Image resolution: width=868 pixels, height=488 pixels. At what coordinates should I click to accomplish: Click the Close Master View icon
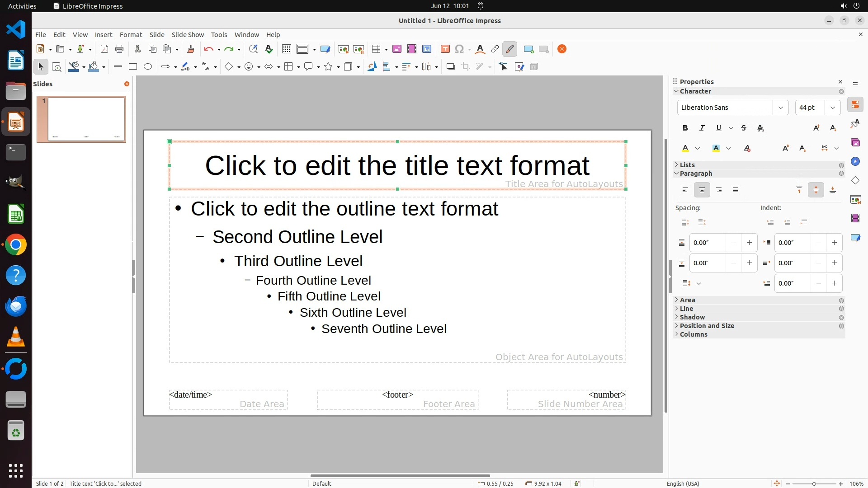click(x=562, y=49)
